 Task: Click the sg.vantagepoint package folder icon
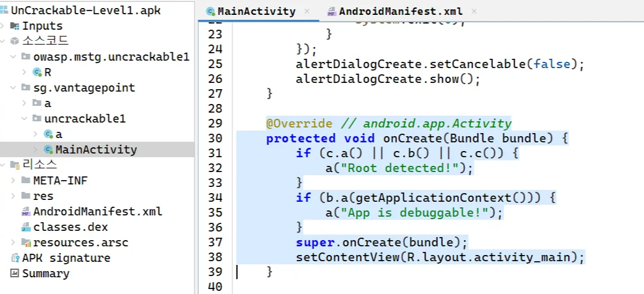26,88
